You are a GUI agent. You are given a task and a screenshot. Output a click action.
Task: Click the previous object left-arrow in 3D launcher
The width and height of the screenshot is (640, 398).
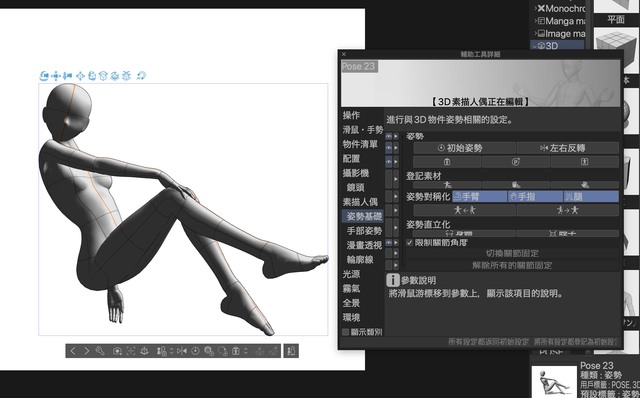73,351
